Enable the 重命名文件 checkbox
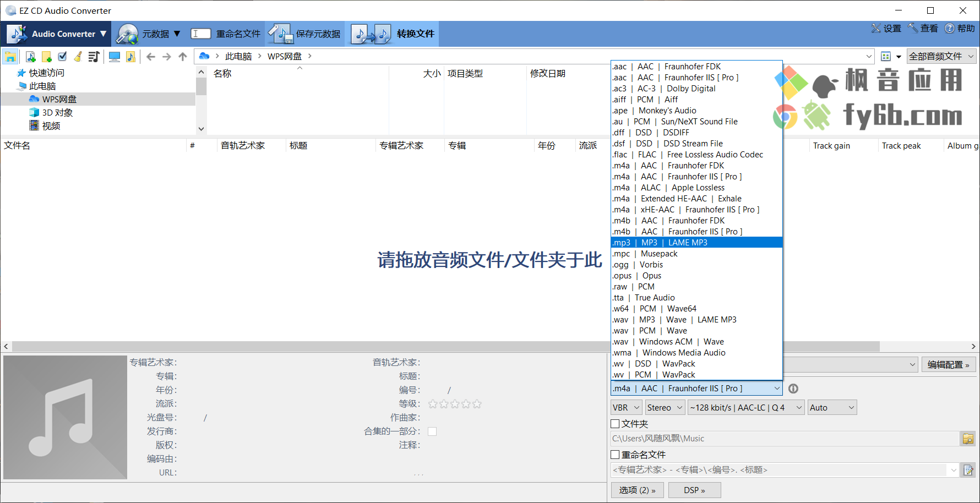The height and width of the screenshot is (503, 980). (616, 455)
